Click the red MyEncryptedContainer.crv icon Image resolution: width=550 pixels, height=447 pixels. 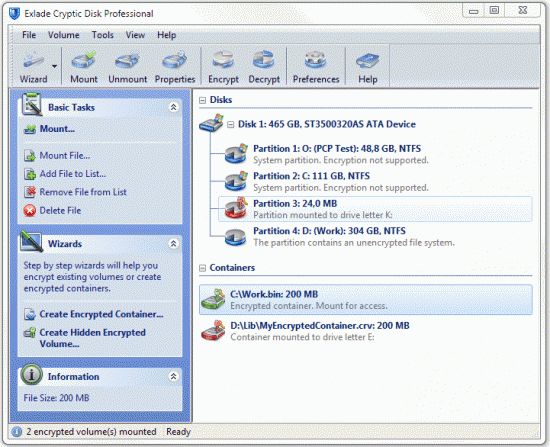pos(213,331)
